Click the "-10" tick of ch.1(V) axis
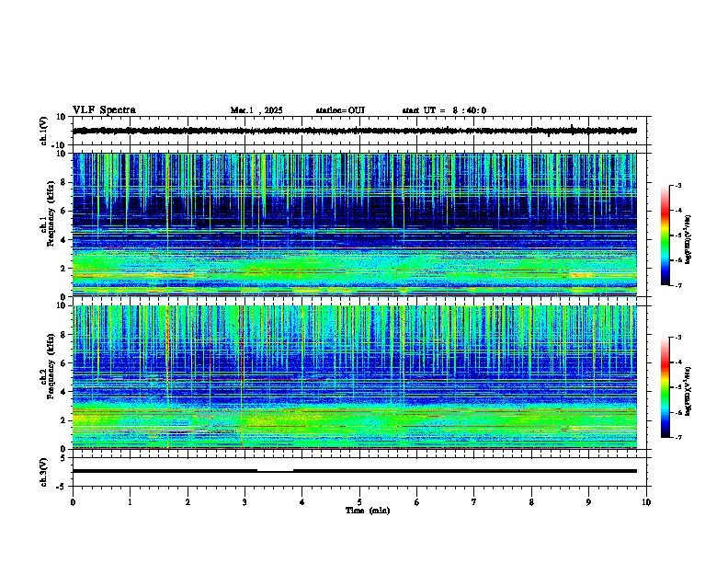Viewport: 728px width, 563px height. 60,146
